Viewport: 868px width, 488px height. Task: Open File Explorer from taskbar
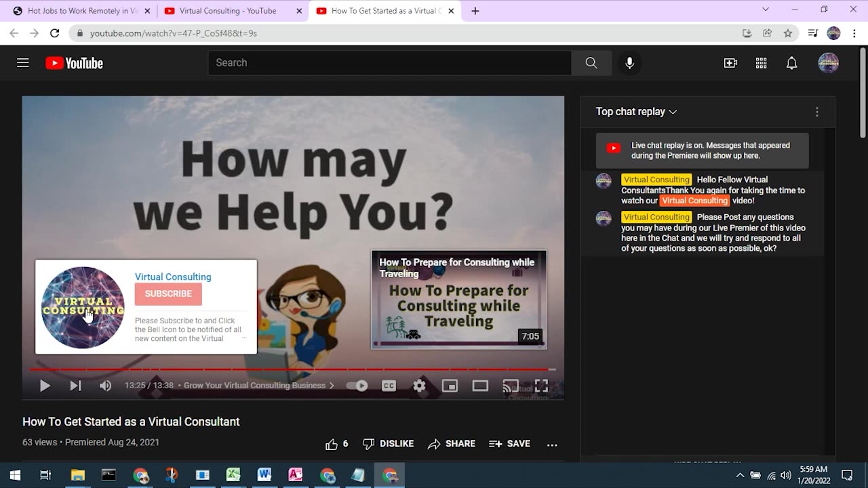[x=78, y=475]
